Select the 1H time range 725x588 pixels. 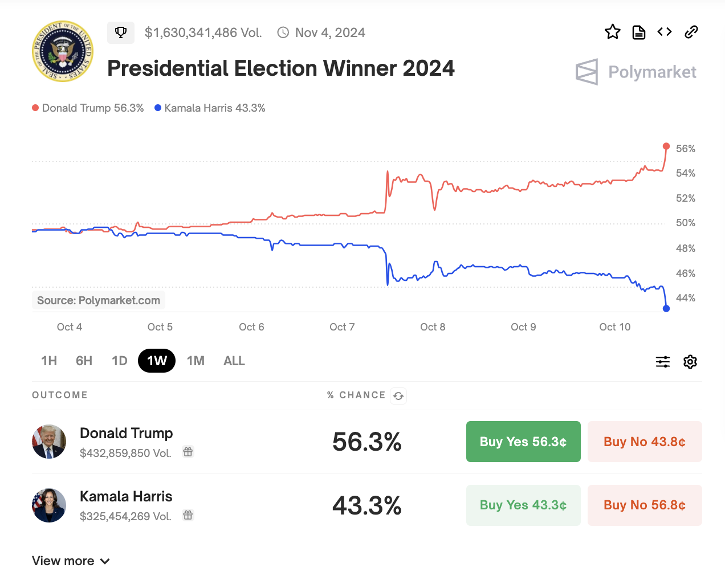[x=49, y=361]
